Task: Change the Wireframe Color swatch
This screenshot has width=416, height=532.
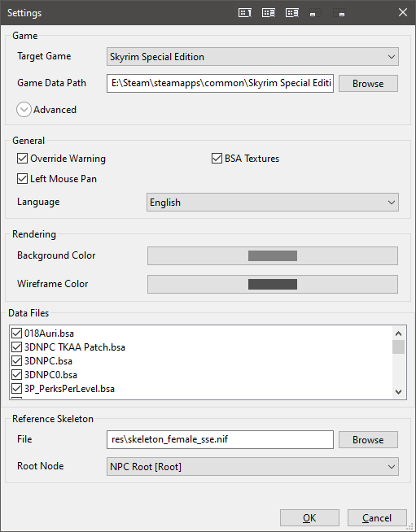Action: pos(273,285)
